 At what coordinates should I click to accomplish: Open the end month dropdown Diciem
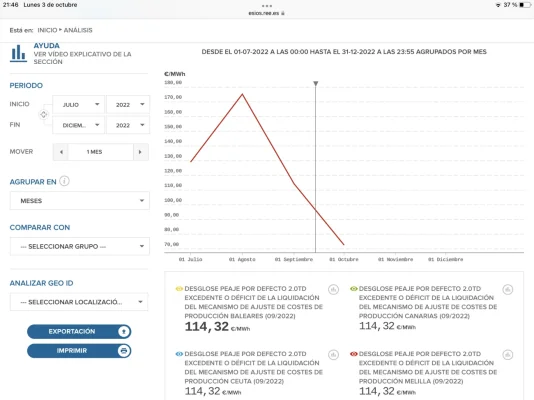pyautogui.click(x=78, y=125)
